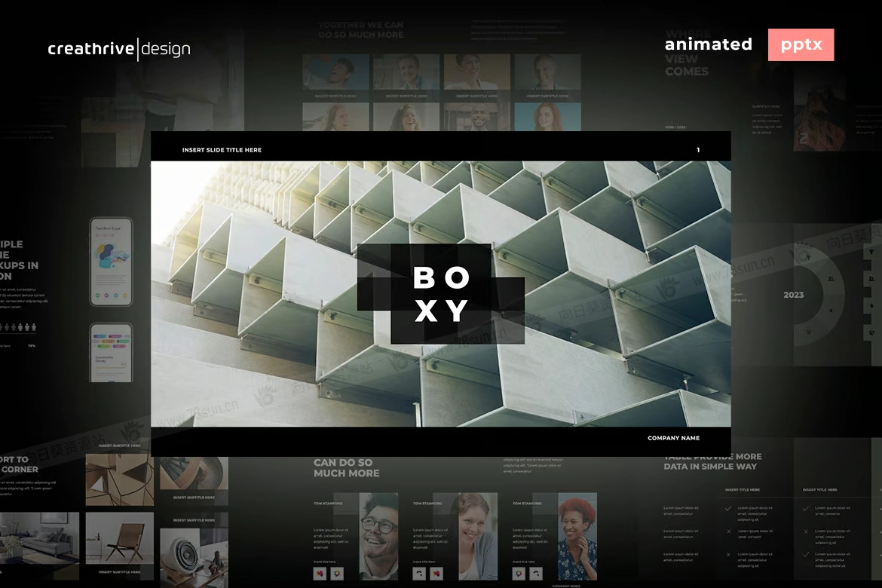Click the COMPANY NAME footer text

(673, 438)
